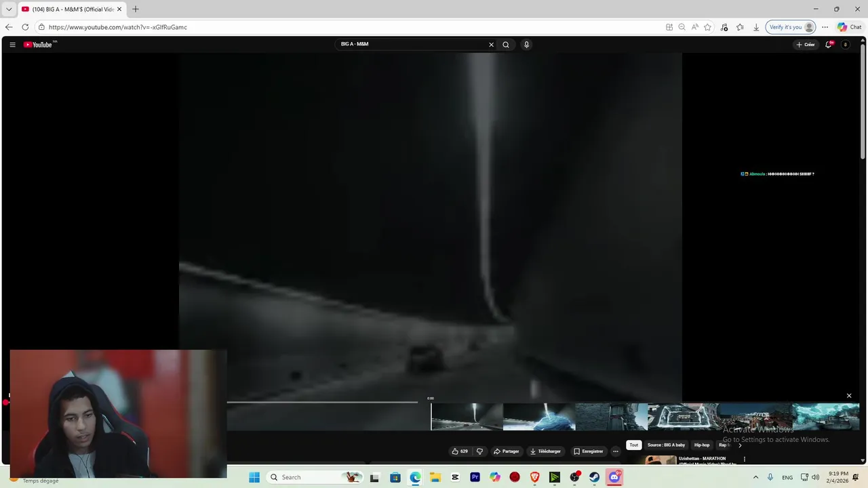
Task: Open the Favorites list icon
Action: pos(740,27)
